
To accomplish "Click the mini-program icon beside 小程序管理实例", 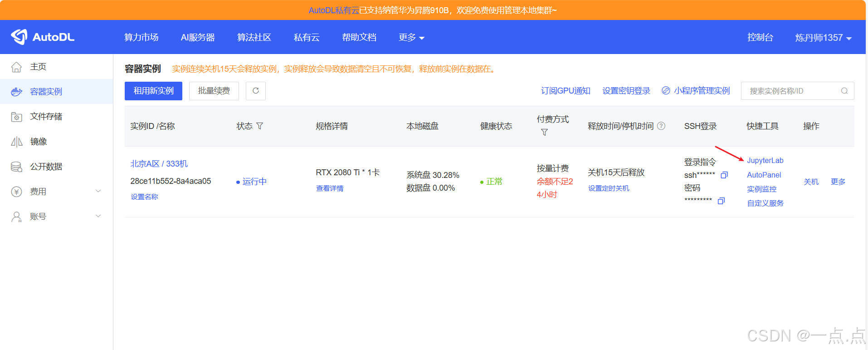I will 666,90.
